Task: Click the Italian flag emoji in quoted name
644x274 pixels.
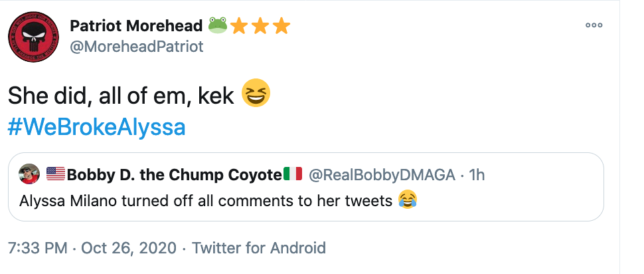Action: (293, 174)
